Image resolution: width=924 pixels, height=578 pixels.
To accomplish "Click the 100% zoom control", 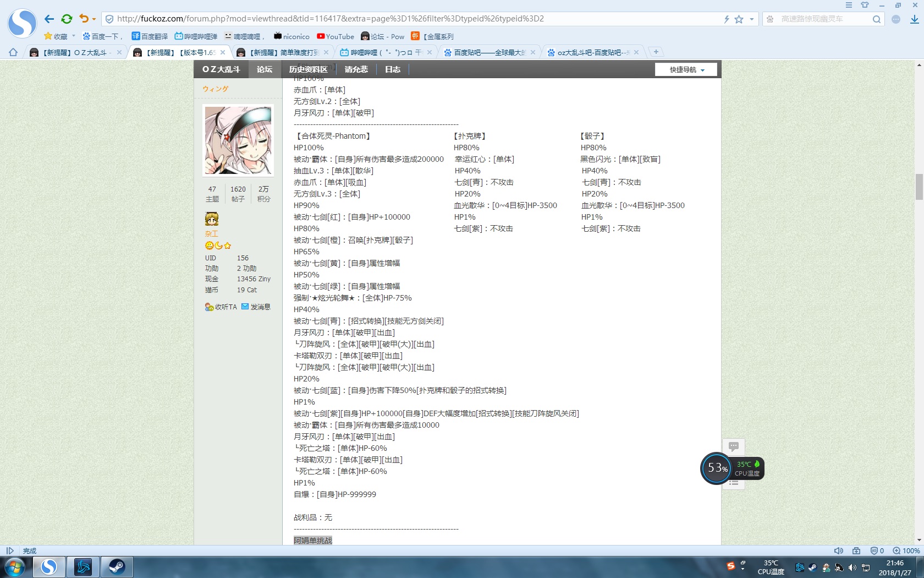I will pos(906,550).
